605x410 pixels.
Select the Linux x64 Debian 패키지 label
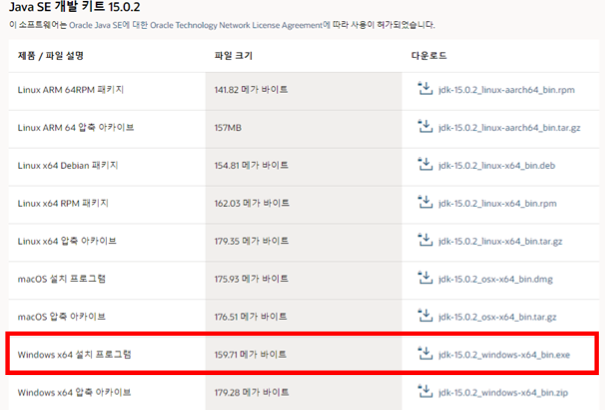68,165
